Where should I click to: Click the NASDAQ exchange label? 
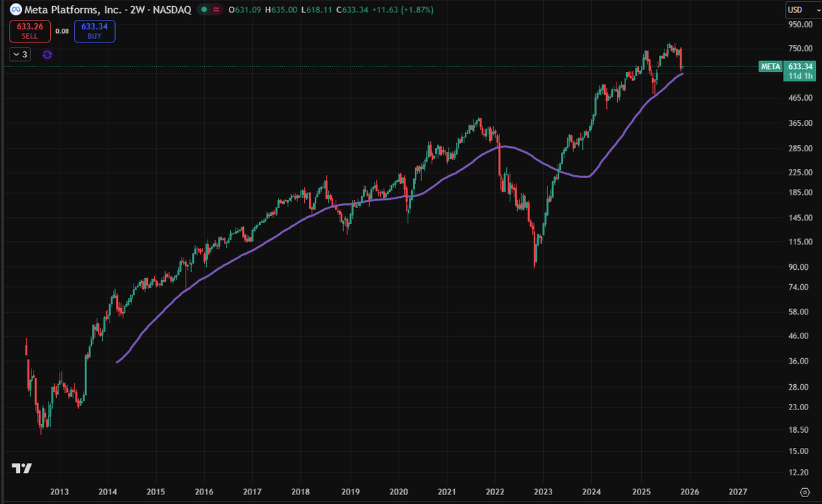coord(174,10)
